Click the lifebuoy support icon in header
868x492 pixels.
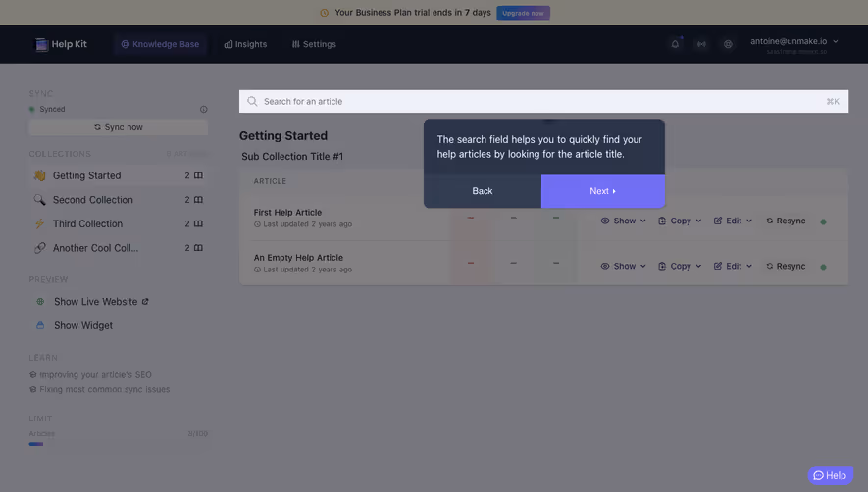point(728,44)
